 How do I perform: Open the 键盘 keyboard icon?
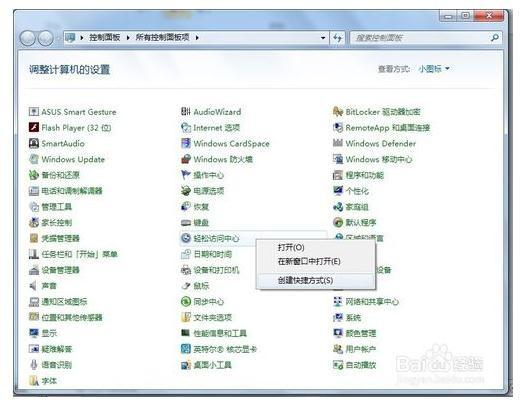(186, 222)
